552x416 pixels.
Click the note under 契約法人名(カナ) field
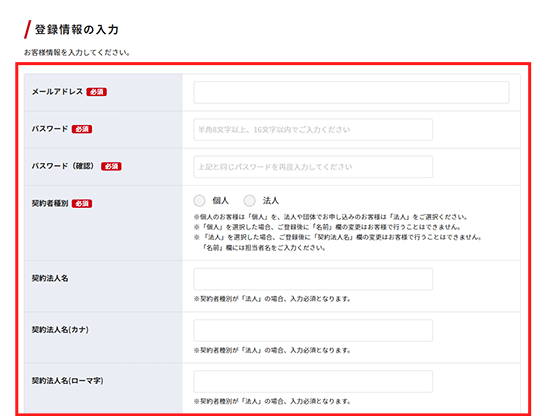272,350
